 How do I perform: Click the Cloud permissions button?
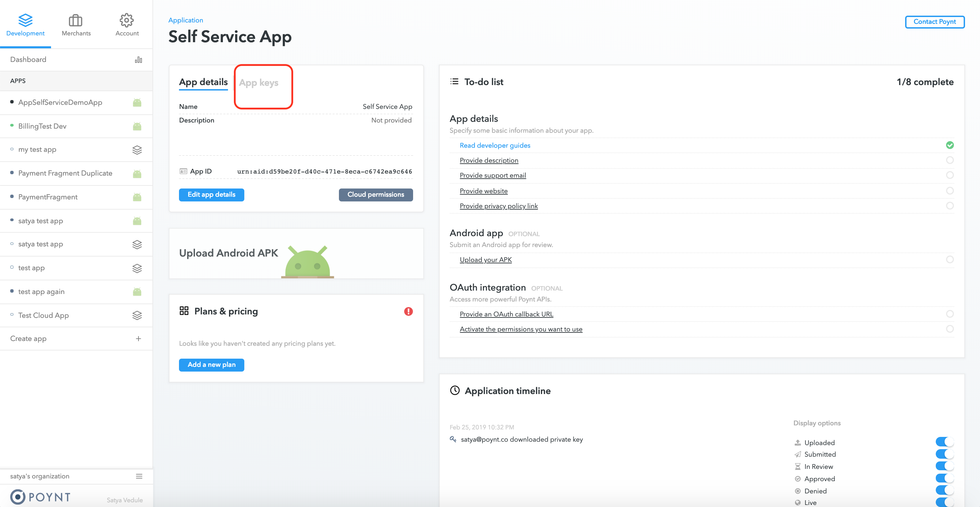click(x=375, y=195)
